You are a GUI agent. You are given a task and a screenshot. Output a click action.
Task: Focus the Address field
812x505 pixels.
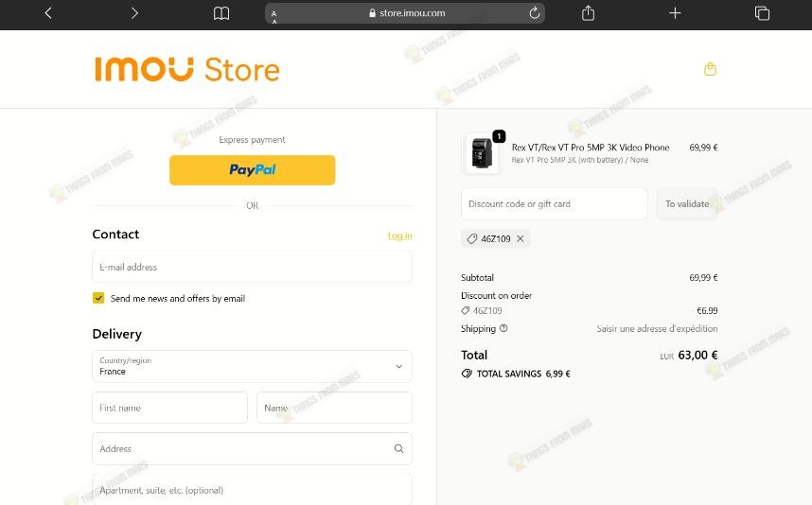click(252, 448)
